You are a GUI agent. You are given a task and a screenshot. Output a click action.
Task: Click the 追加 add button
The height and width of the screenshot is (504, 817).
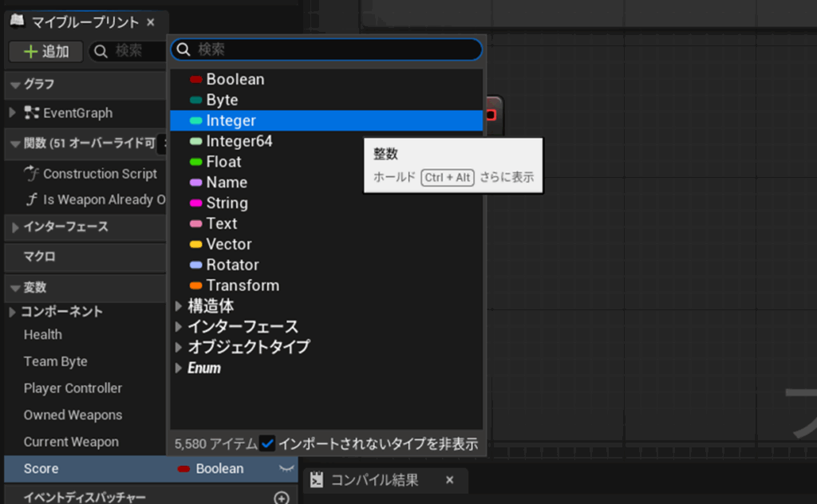(46, 52)
